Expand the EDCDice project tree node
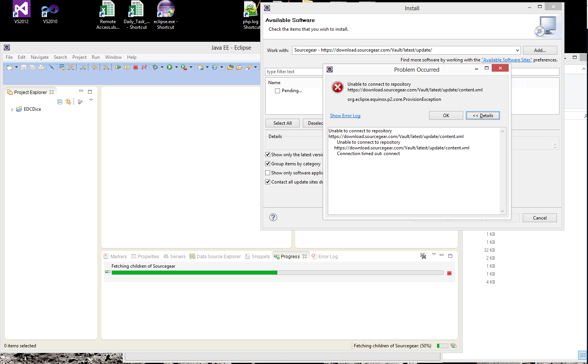 coord(12,110)
